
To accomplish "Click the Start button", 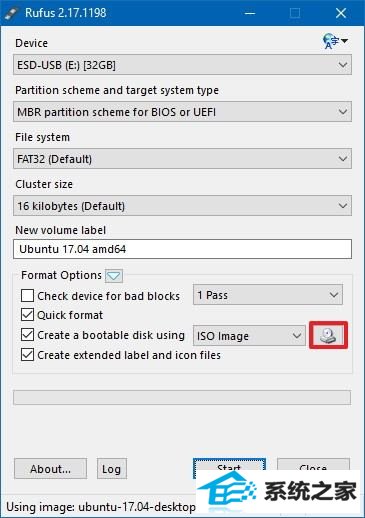I will point(229,465).
